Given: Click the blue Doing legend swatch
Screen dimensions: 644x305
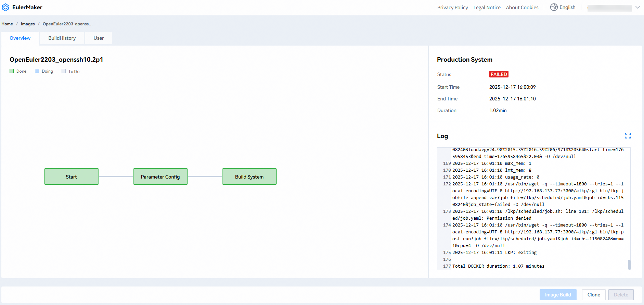Looking at the screenshot, I should [37, 71].
